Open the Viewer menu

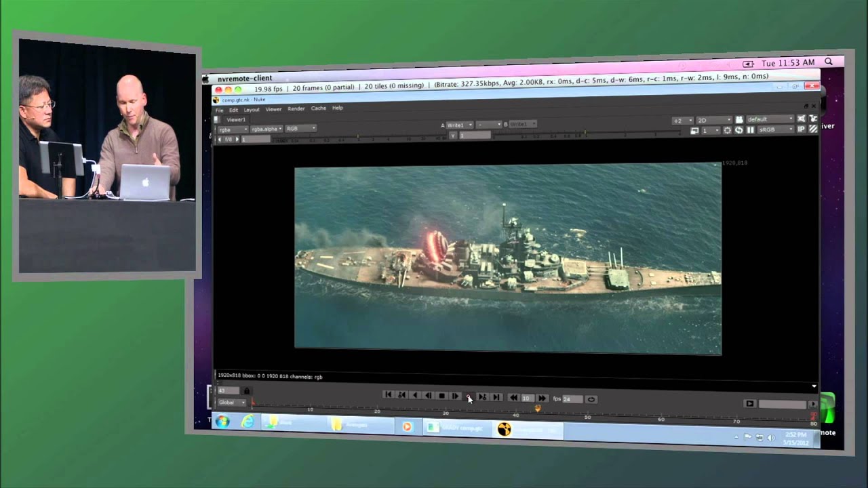coord(273,109)
